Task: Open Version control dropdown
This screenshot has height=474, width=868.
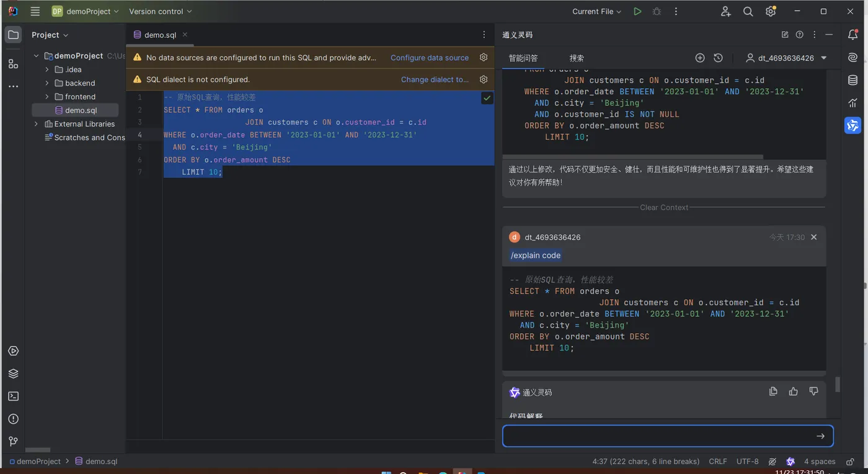Action: [161, 11]
